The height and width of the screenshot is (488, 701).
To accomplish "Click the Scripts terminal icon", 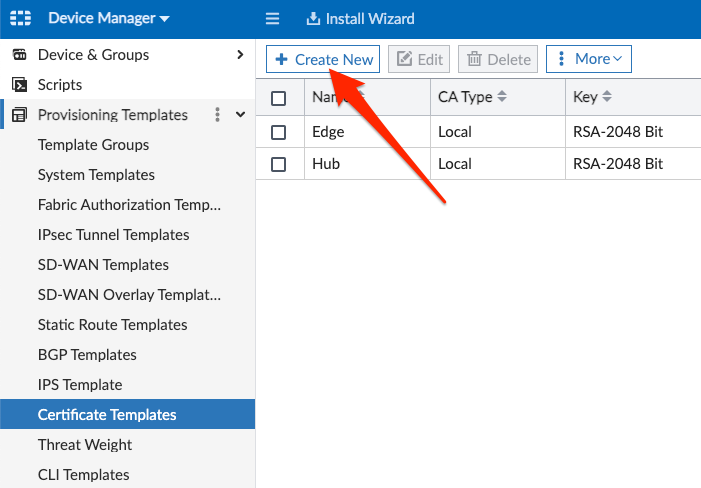I will 19,84.
